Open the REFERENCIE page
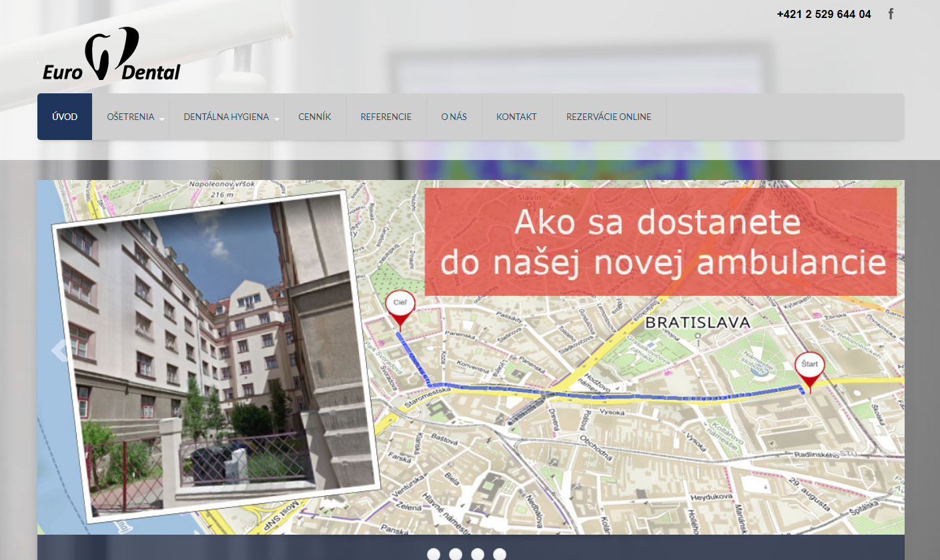Image resolution: width=940 pixels, height=560 pixels. click(386, 117)
